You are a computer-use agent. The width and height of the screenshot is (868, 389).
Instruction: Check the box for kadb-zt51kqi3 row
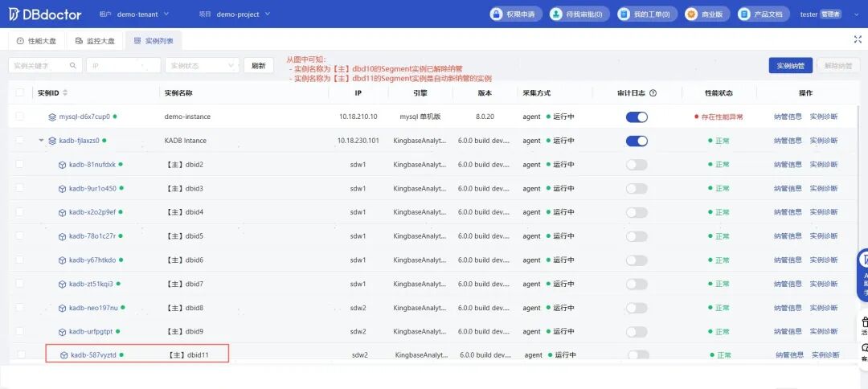click(20, 283)
